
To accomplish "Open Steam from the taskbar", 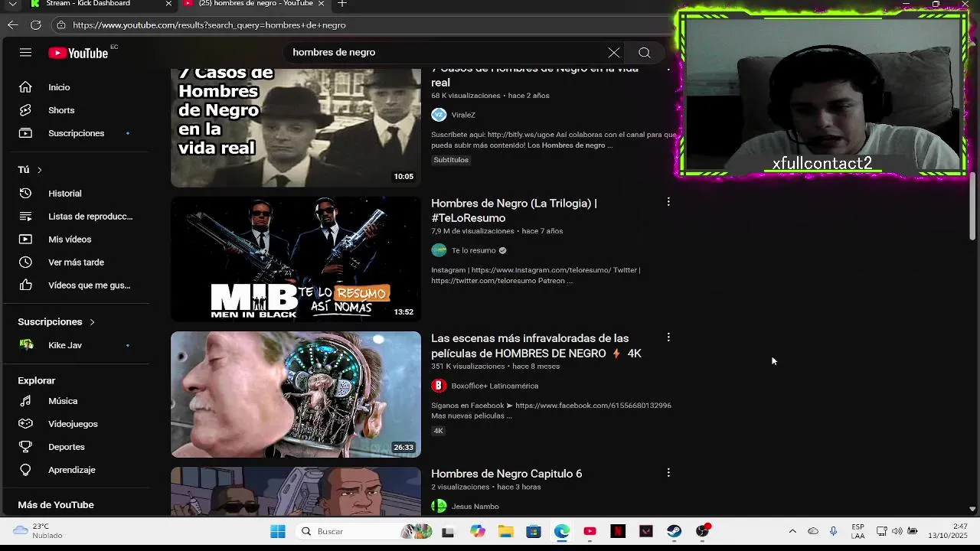I will tap(674, 531).
